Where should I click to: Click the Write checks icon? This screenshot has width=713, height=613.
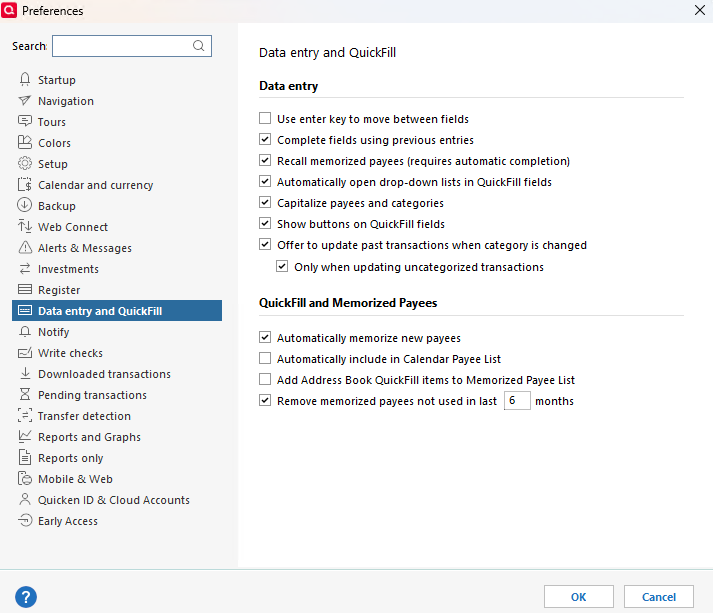coord(25,352)
